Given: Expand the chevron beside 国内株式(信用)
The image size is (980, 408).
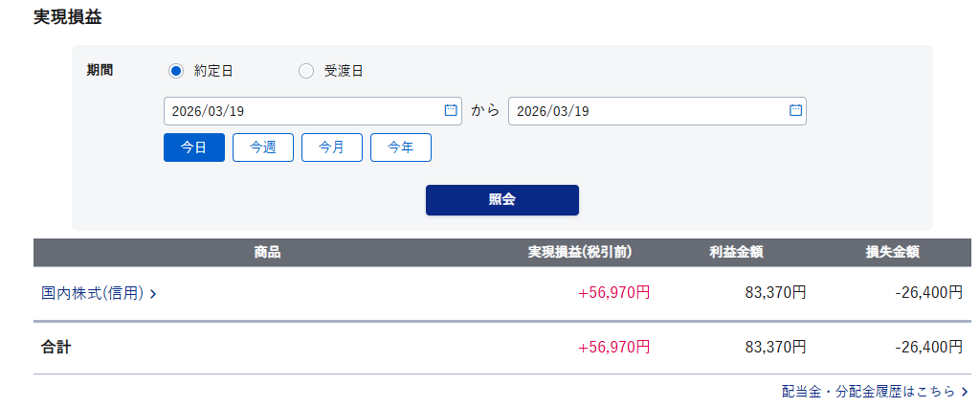Looking at the screenshot, I should (x=153, y=294).
